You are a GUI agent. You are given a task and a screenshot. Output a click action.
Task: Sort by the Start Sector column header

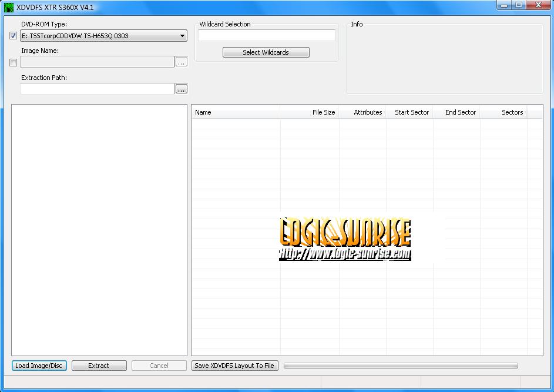point(409,112)
